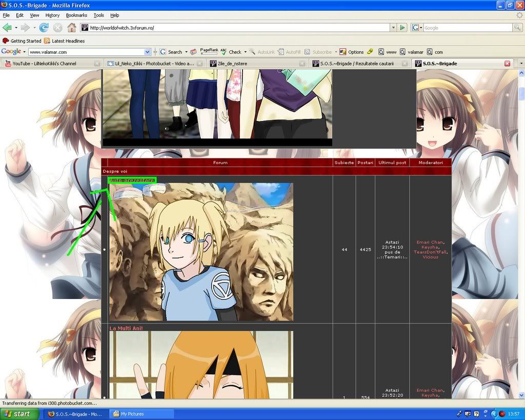Click the S.O.S.~Brigade Firefox taskbar button

[76, 414]
